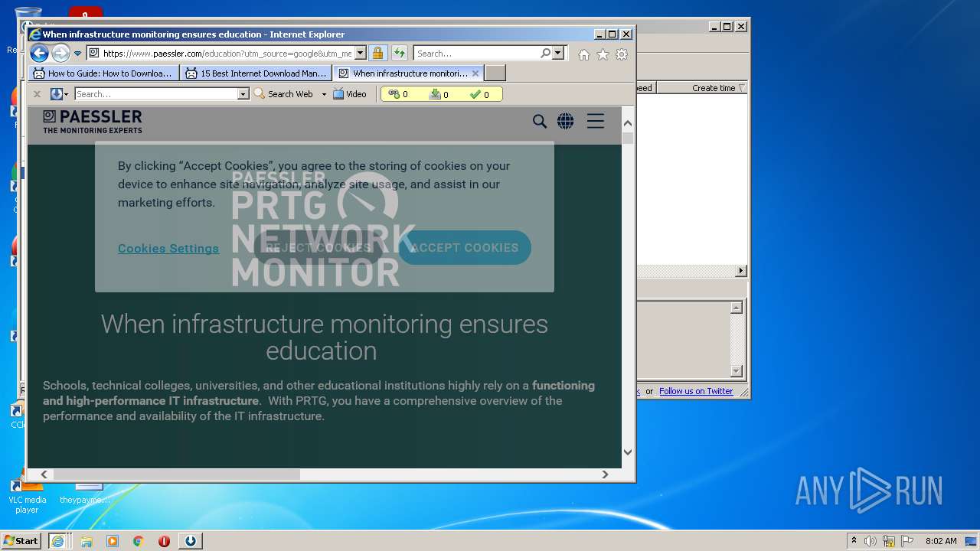This screenshot has width=980, height=551.
Task: Click the Search Web toolbar button
Action: coord(284,94)
